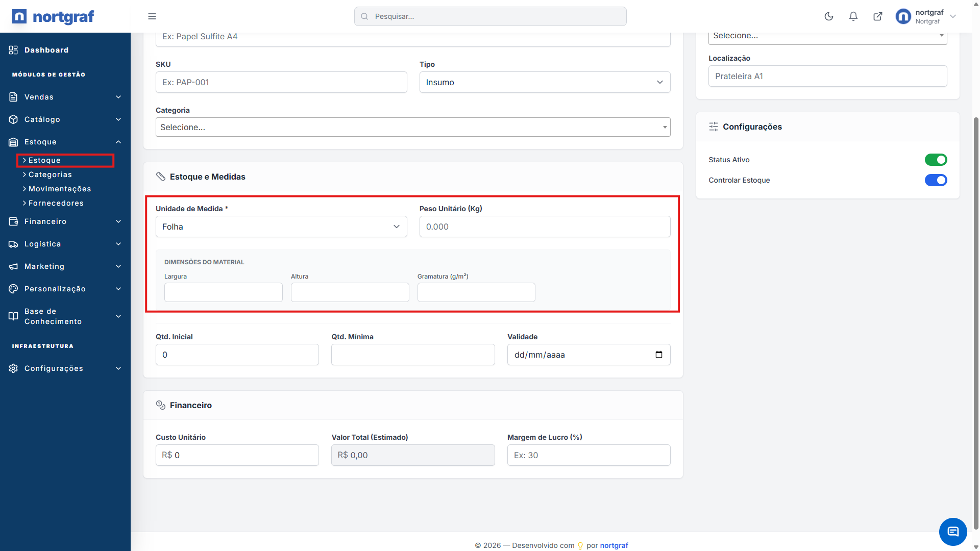The width and height of the screenshot is (980, 551).
Task: Click the nortgraf logo
Action: point(53,16)
